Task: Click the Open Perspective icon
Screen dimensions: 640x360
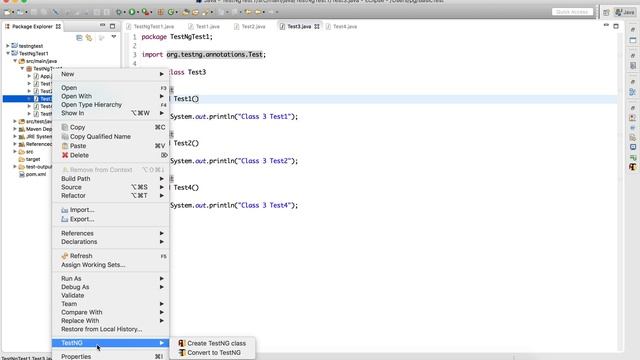Action: tap(606, 12)
